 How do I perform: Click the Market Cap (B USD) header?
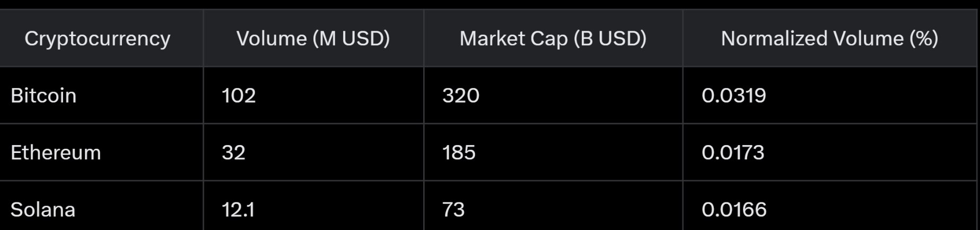pos(553,38)
